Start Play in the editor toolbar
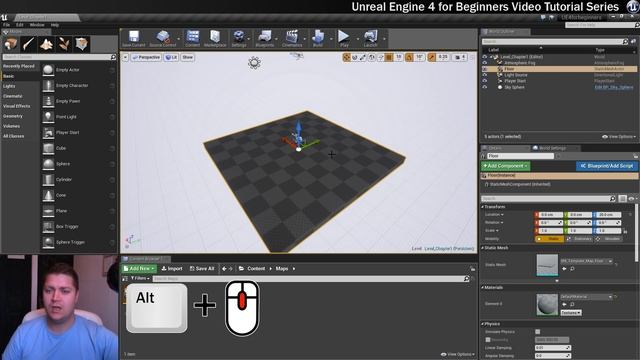The width and height of the screenshot is (640, 360). pos(344,37)
